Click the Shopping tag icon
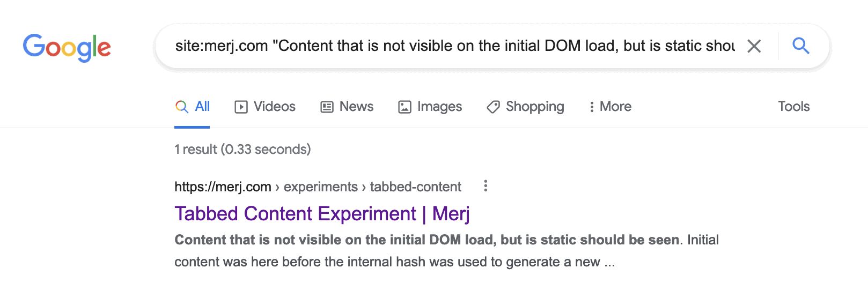The height and width of the screenshot is (298, 868). 493,107
